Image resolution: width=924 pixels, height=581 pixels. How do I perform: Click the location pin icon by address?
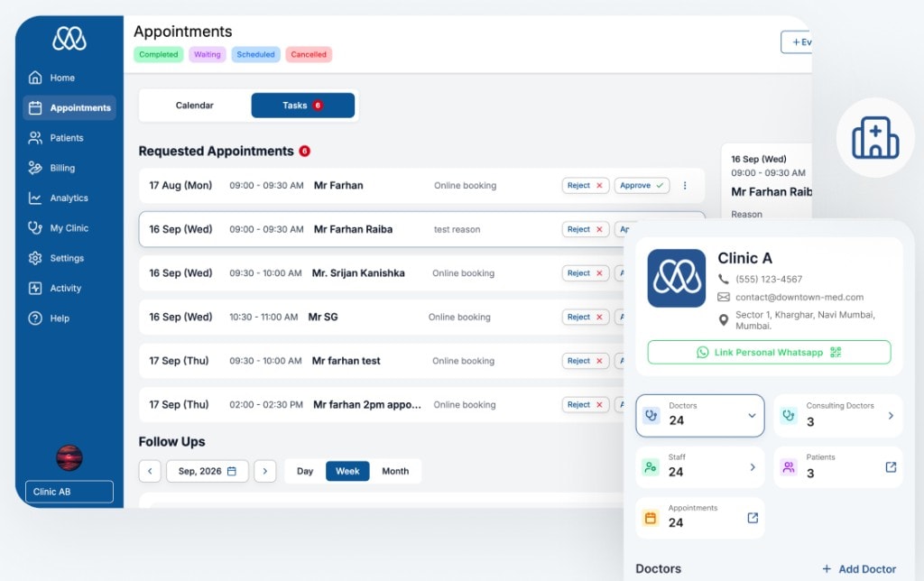(723, 320)
